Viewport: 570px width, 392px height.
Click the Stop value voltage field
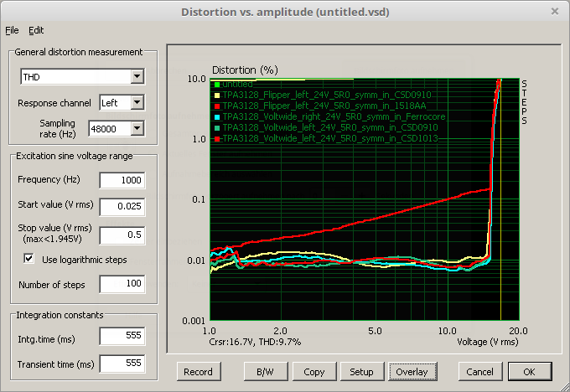(122, 235)
